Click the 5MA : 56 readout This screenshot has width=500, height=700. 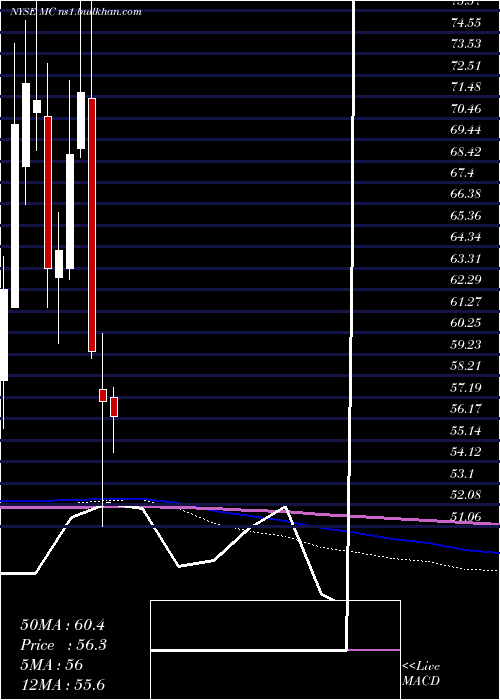[52, 665]
